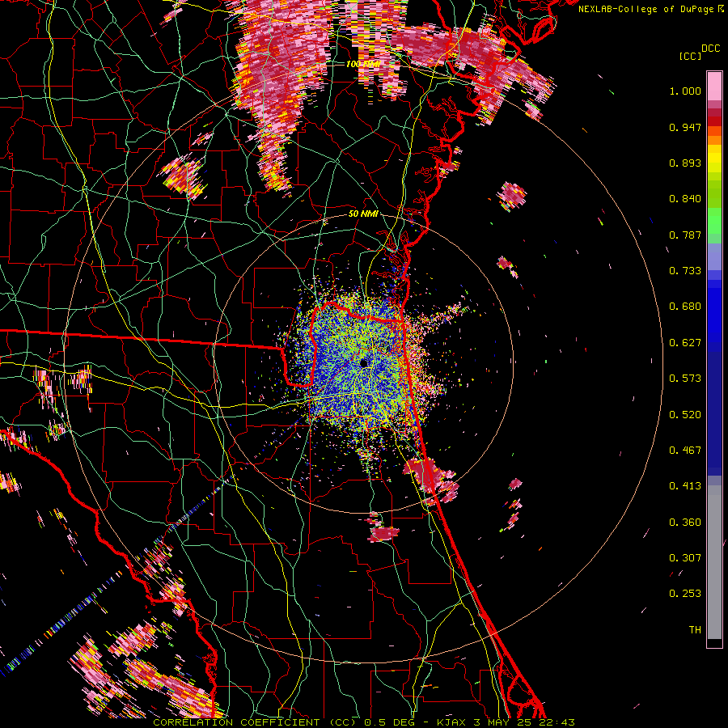728x728 pixels.
Task: Click the 100 NMI range ring label
Action: tap(363, 64)
